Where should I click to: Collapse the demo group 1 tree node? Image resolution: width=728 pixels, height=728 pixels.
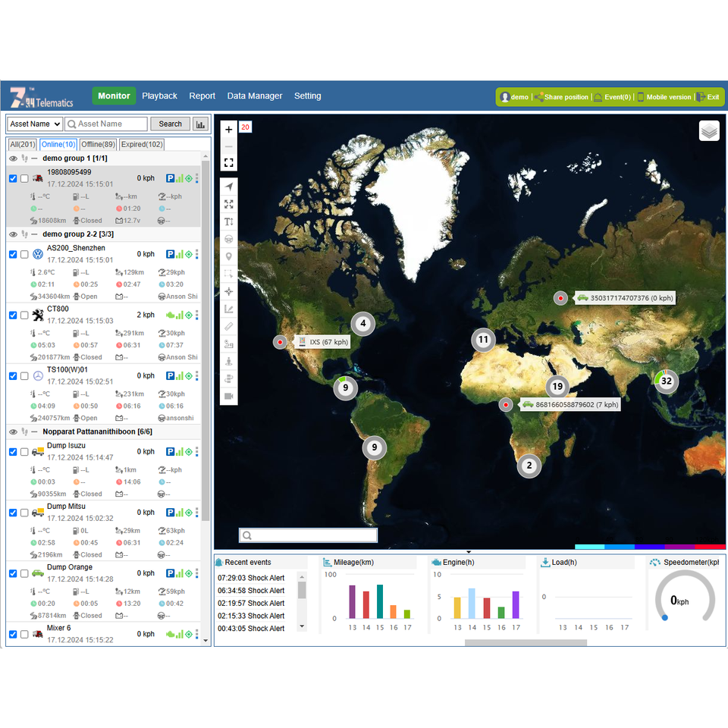[x=34, y=158]
